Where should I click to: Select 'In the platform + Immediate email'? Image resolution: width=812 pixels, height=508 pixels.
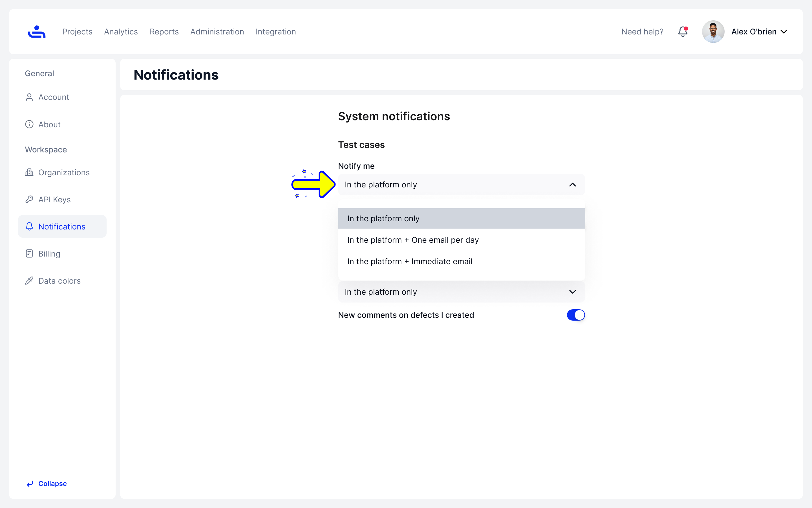(461, 261)
